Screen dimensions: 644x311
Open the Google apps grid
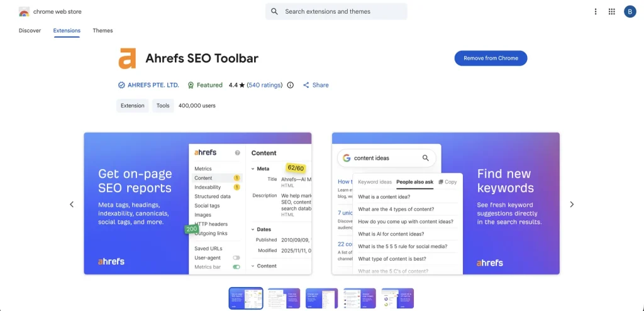611,11
